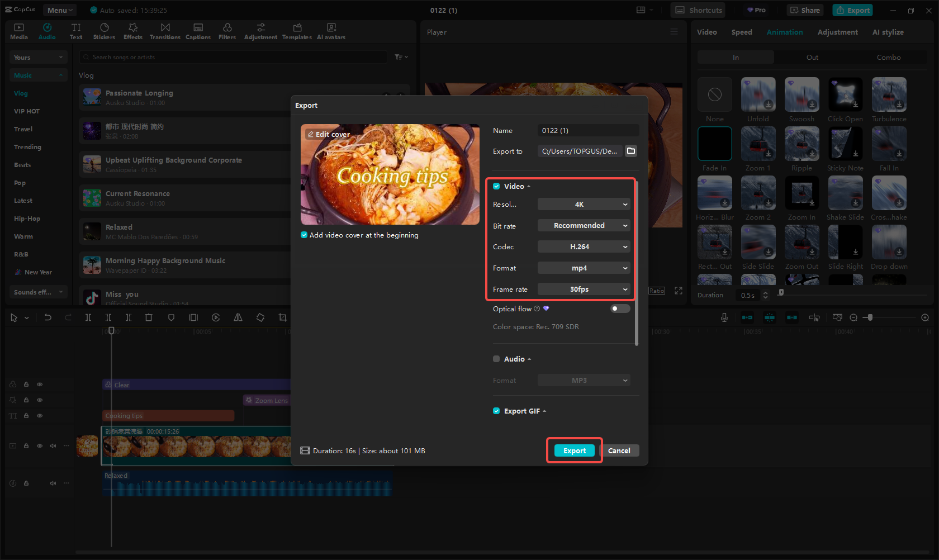Select the Mirror tool in the timeline toolbar

click(238, 317)
